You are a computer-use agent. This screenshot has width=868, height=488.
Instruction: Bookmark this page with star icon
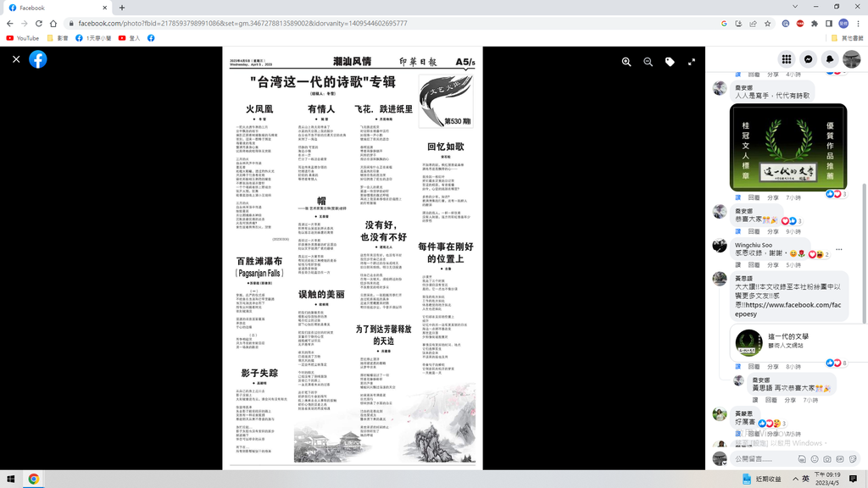click(x=768, y=24)
